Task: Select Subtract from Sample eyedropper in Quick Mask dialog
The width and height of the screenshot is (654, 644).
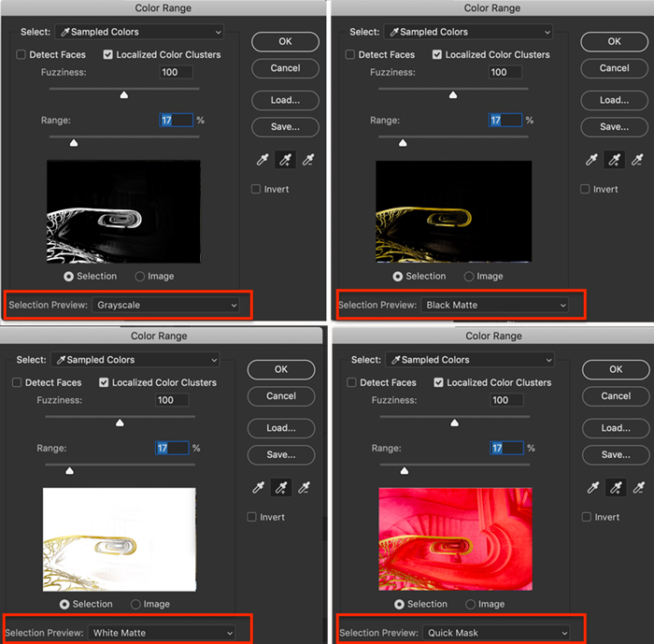Action: pyautogui.click(x=638, y=487)
